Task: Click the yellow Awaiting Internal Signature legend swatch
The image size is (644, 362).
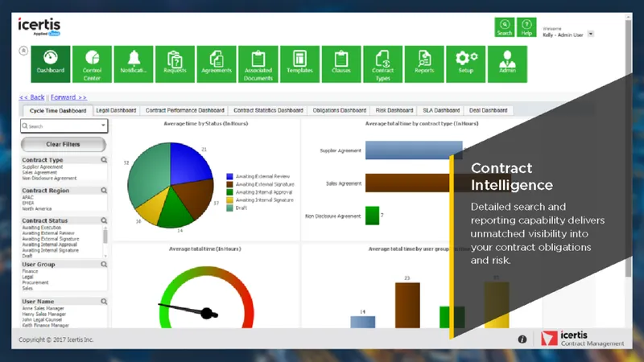Action: [229, 200]
